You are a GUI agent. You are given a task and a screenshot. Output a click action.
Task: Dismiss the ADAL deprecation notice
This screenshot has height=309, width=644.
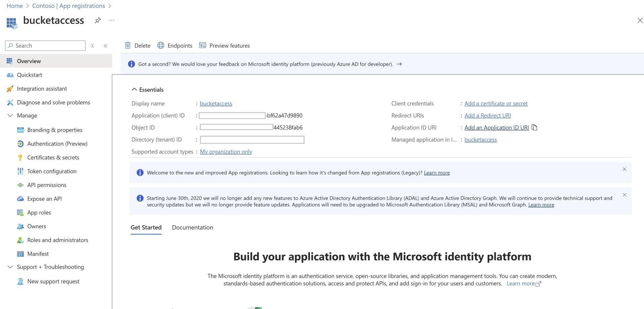tap(624, 195)
